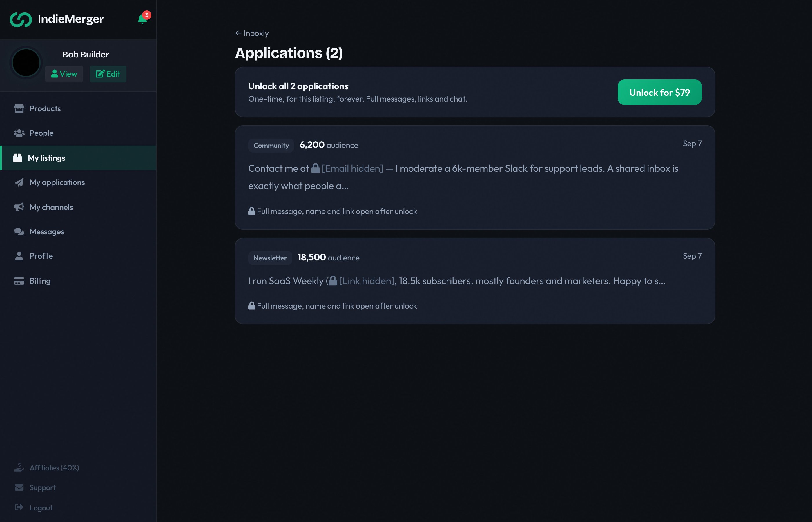812x522 pixels.
Task: Click Bob Builder's profile avatar
Action: 26,63
